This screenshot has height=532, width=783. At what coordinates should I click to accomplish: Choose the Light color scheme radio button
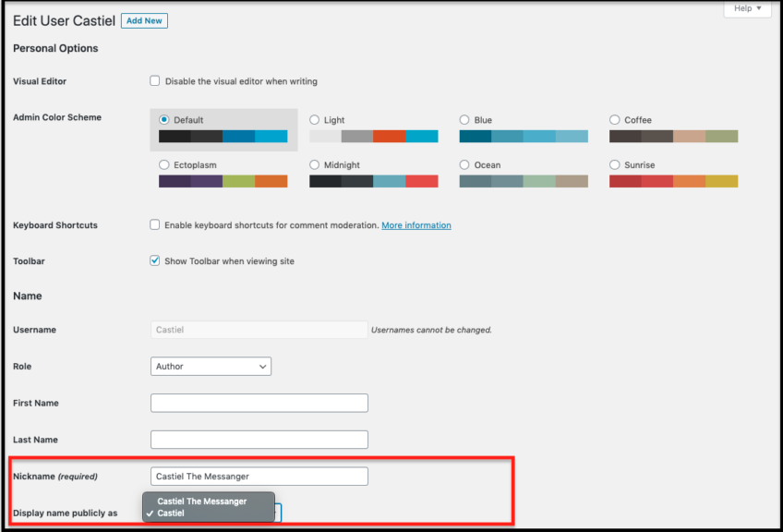point(315,120)
